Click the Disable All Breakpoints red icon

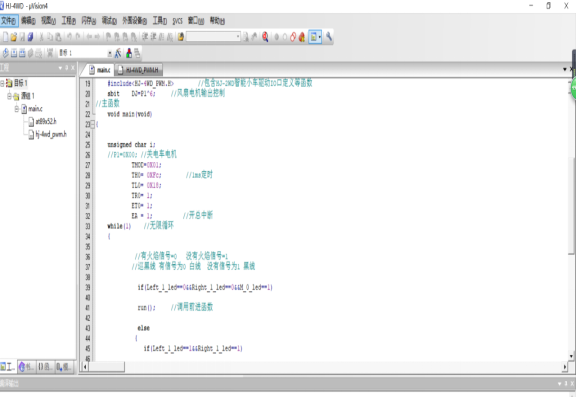(293, 37)
